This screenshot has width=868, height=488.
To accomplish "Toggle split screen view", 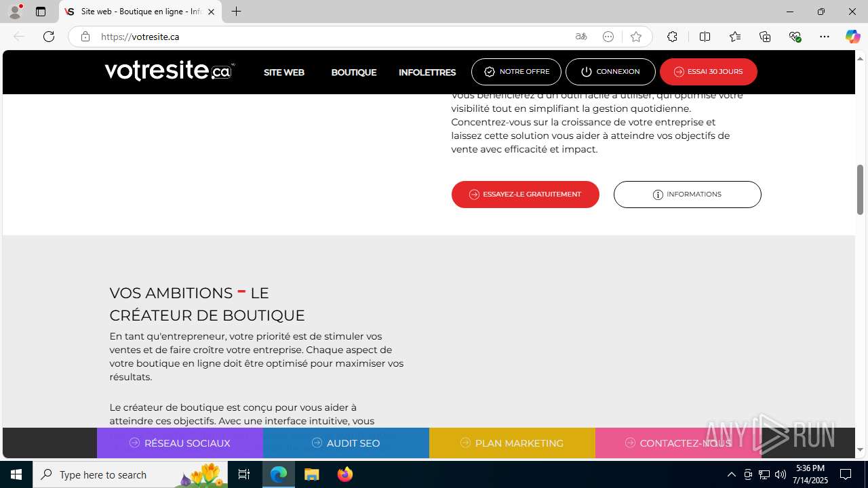I will click(x=705, y=37).
